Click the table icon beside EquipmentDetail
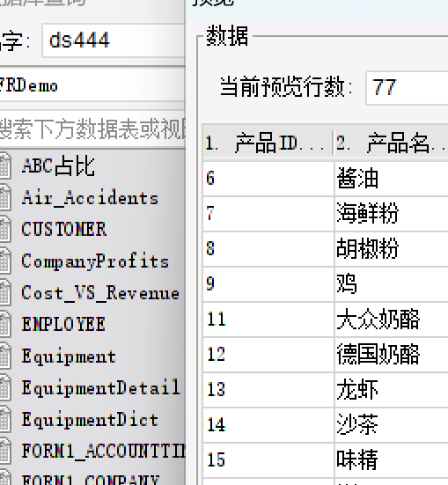This screenshot has width=448, height=485. pos(5,388)
